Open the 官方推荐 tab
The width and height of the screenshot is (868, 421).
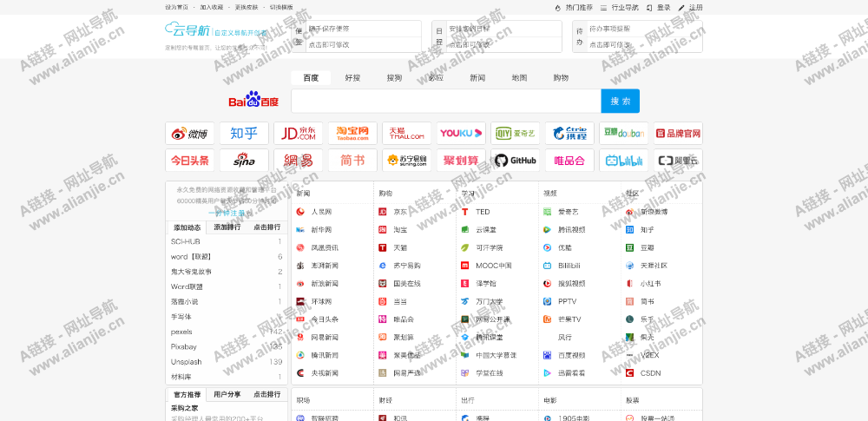tap(187, 394)
